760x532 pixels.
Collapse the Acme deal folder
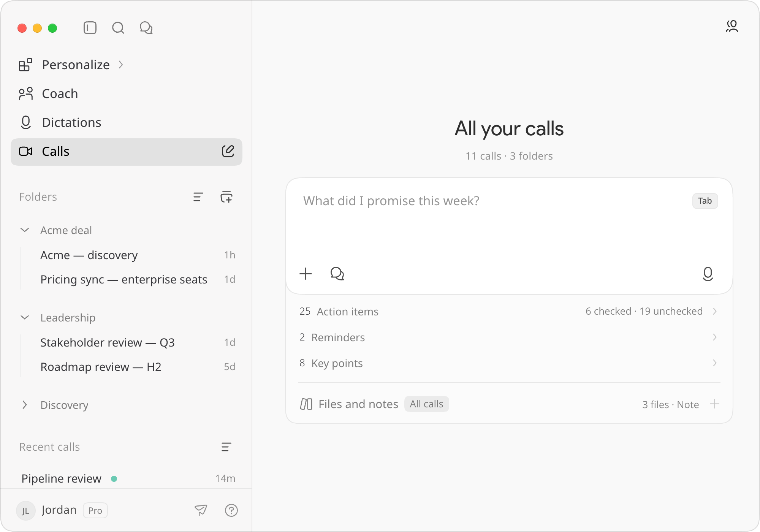pyautogui.click(x=25, y=230)
